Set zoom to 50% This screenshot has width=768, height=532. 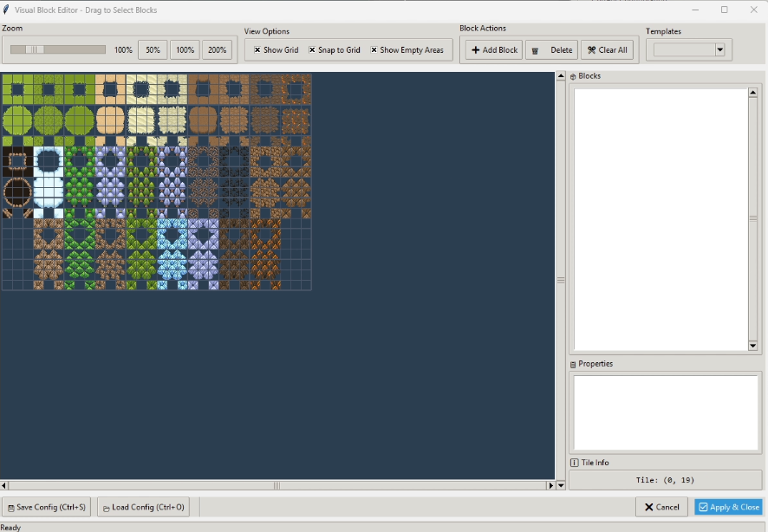point(153,50)
